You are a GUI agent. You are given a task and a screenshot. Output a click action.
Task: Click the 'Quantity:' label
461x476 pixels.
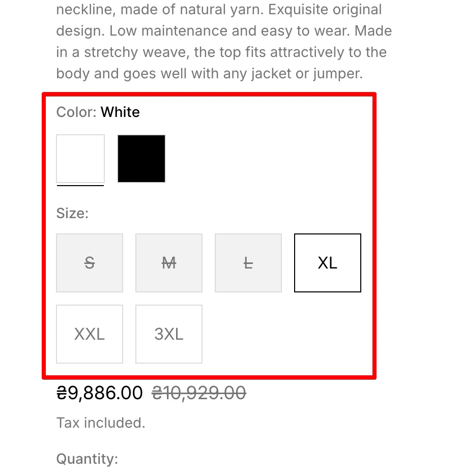coord(87,459)
